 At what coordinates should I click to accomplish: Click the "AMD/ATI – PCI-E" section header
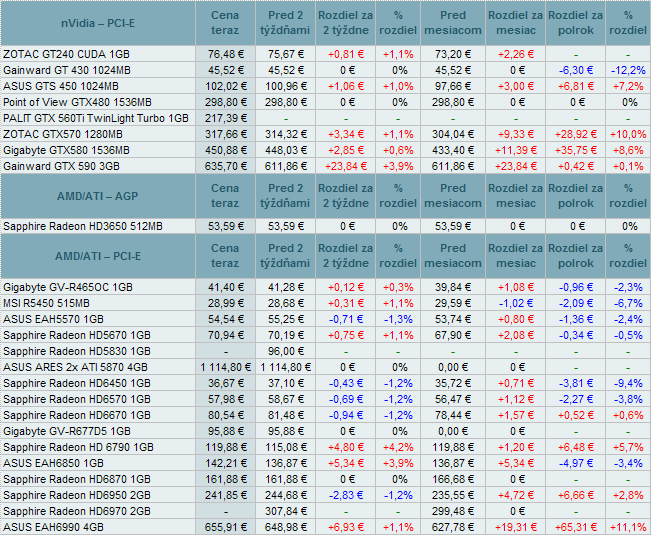point(98,256)
